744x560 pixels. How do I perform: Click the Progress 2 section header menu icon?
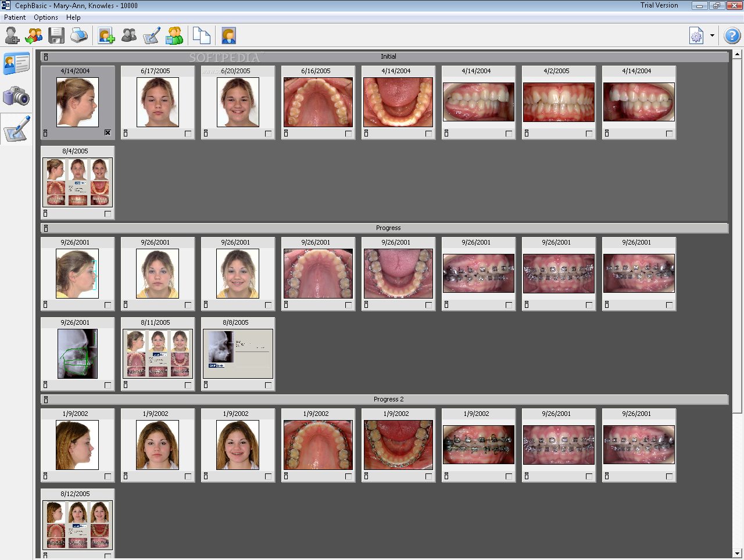tap(46, 400)
